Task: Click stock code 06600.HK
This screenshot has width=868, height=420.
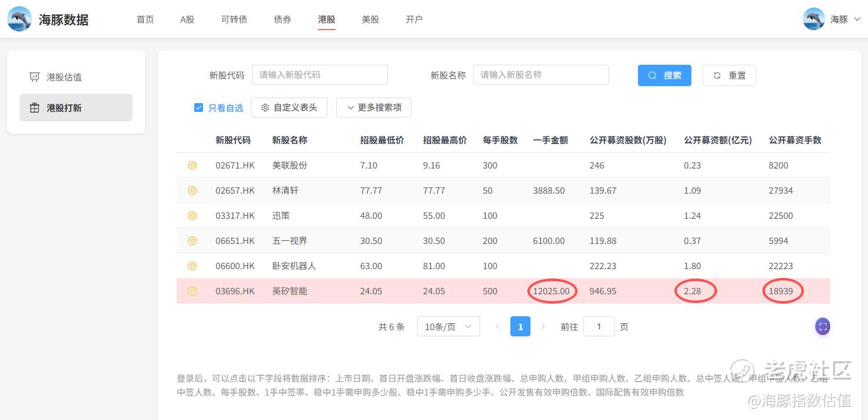Action: (235, 266)
